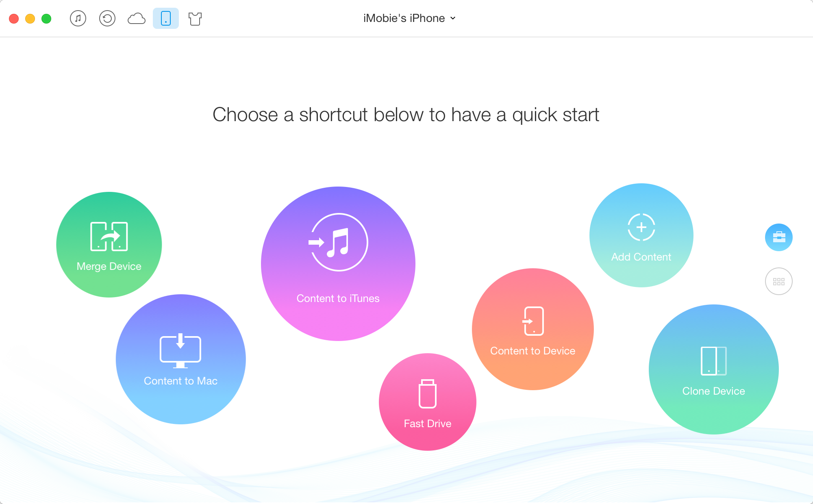Image resolution: width=813 pixels, height=504 pixels.
Task: Toggle the device phone view icon
Action: (x=165, y=17)
